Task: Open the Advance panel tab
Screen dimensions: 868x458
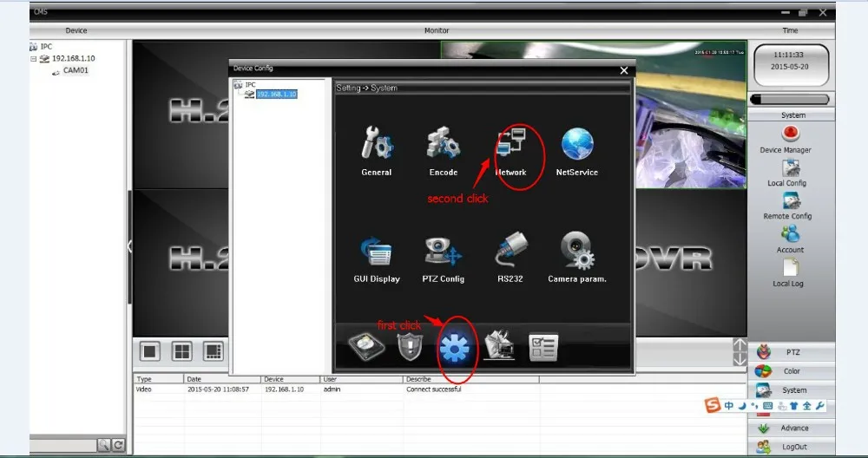Action: pyautogui.click(x=791, y=429)
